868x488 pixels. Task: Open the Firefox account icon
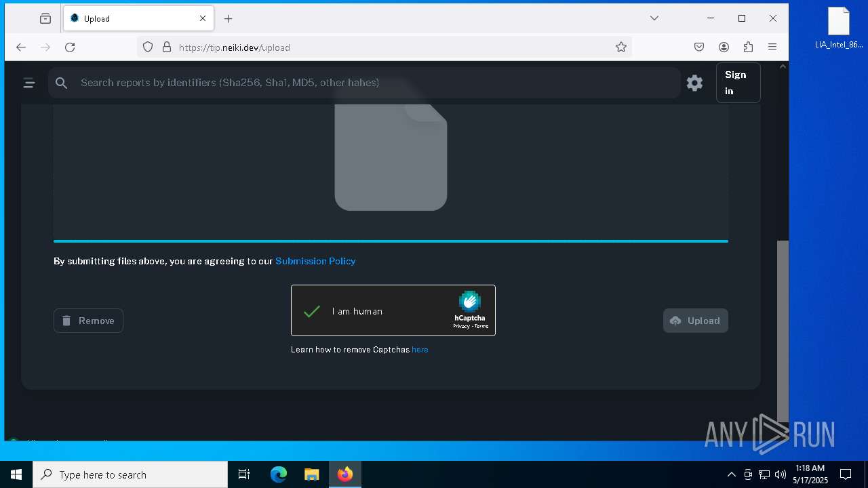(x=724, y=47)
